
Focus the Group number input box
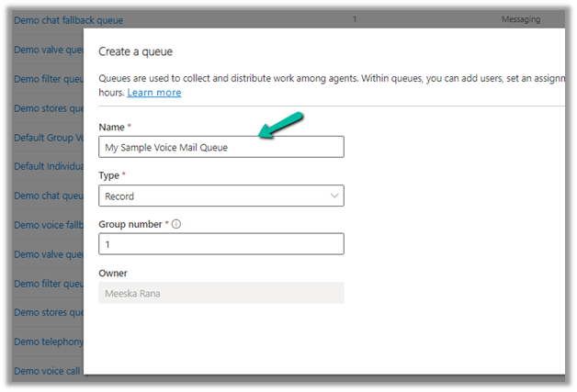[x=221, y=244]
